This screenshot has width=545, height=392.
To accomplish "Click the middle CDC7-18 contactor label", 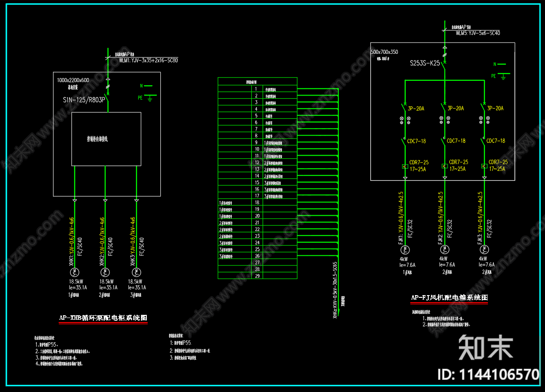I will [x=456, y=141].
